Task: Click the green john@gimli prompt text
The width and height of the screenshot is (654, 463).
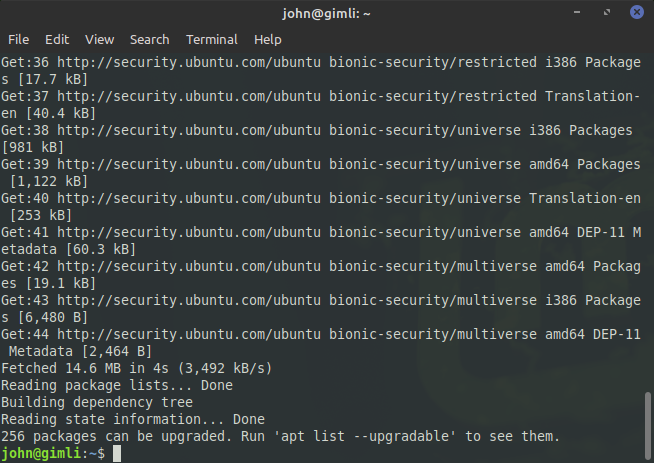Action: [x=40, y=453]
